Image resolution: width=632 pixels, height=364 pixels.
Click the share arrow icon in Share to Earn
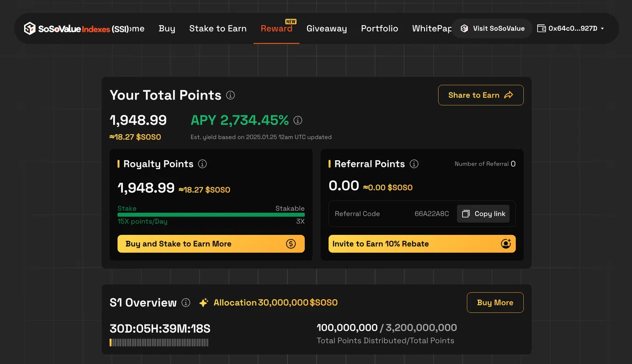click(508, 95)
